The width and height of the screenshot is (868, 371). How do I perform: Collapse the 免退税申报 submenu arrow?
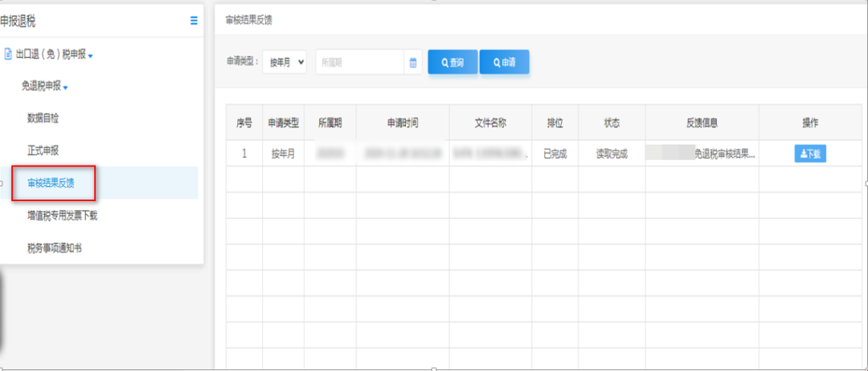[x=65, y=87]
